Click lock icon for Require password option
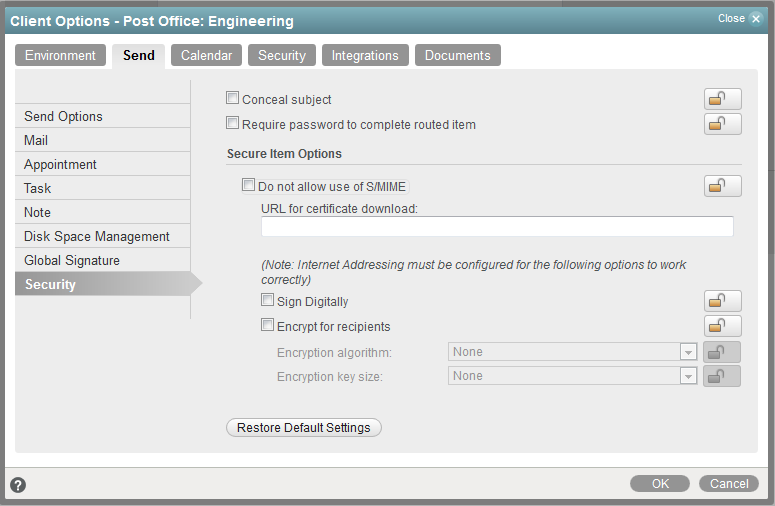This screenshot has height=506, width=775. tap(723, 124)
